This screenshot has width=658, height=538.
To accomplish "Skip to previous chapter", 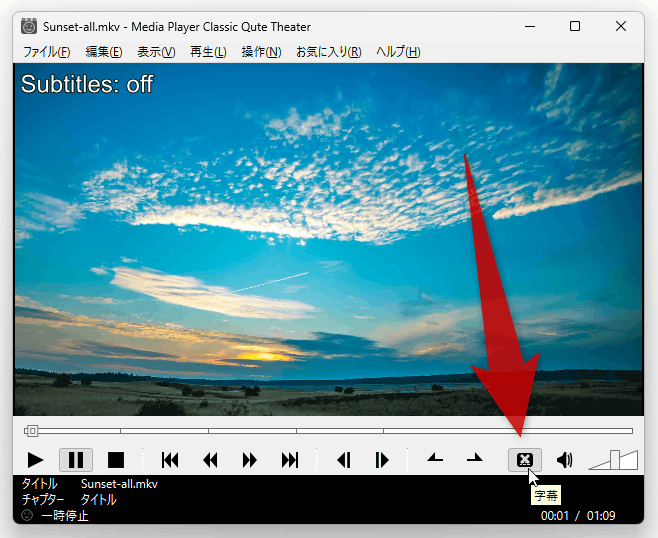I will [170, 460].
